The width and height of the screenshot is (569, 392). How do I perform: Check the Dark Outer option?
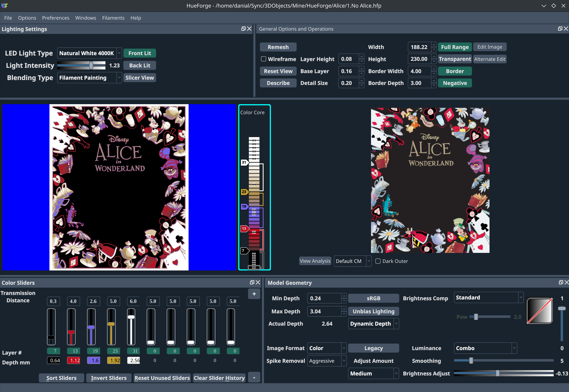[378, 261]
